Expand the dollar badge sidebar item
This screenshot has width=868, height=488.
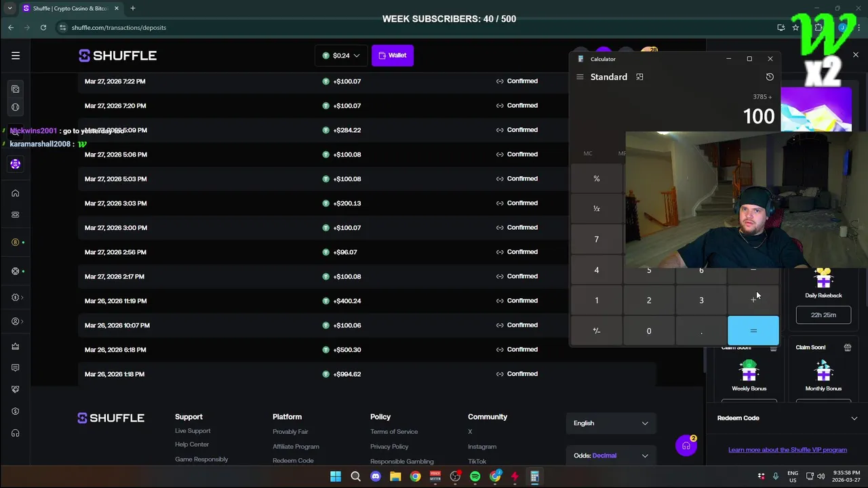click(16, 297)
